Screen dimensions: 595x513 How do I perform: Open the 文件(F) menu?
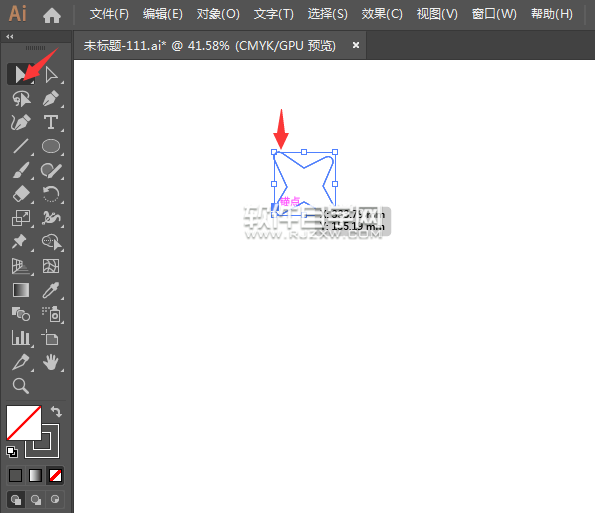[x=109, y=14]
